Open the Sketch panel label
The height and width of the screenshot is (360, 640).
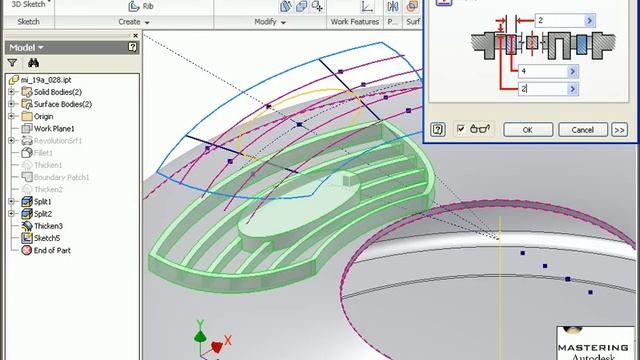click(29, 22)
